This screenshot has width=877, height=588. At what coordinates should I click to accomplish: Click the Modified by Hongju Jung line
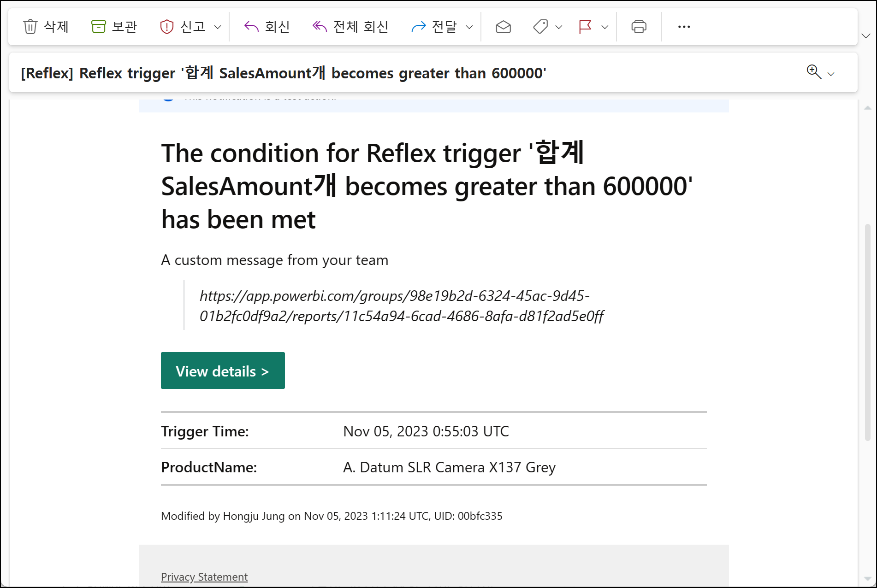332,516
